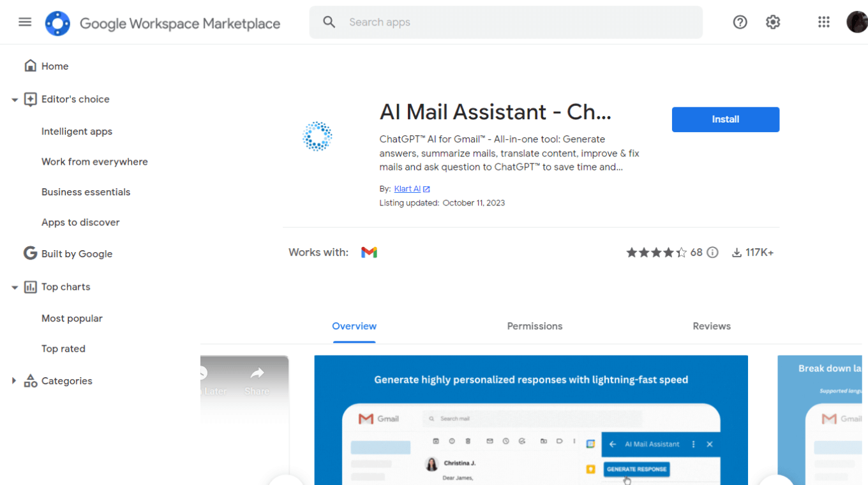Select Business essentials

(x=86, y=192)
